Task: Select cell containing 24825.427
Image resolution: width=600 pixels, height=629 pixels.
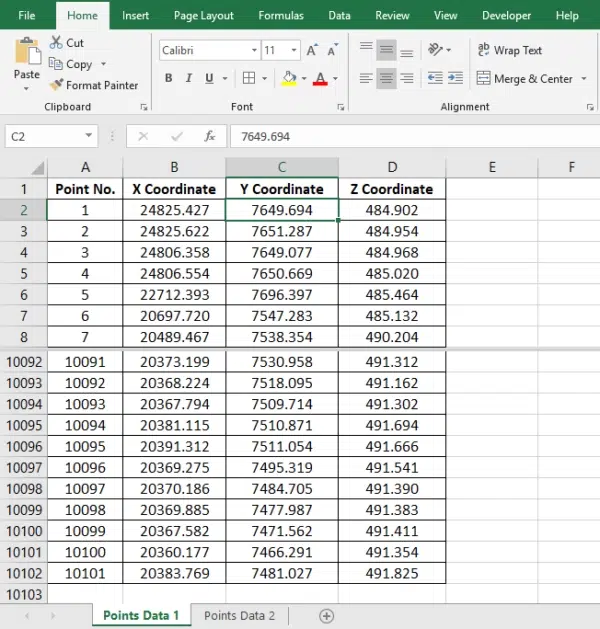Action: [174, 210]
